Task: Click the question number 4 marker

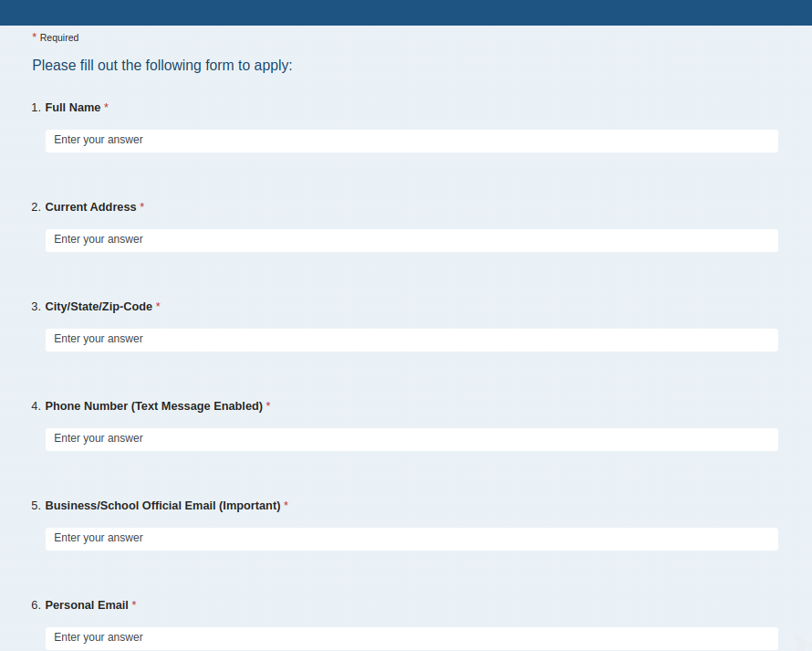Action: (x=36, y=406)
